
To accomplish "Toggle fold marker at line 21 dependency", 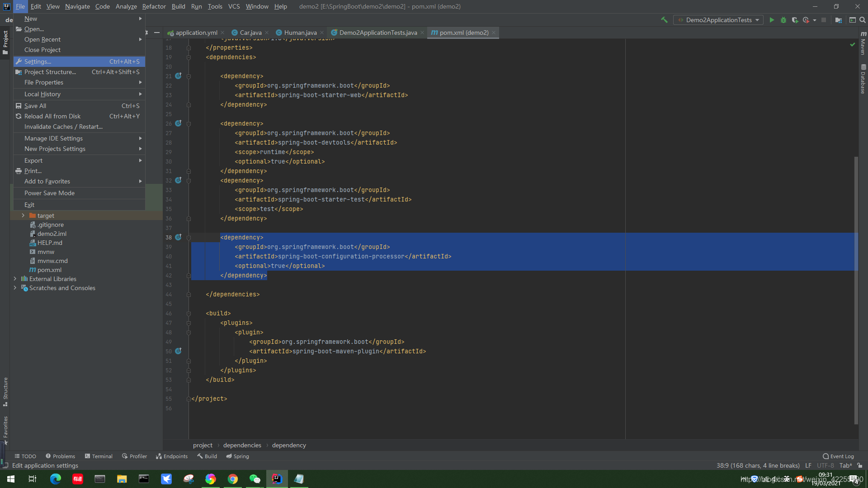I will pos(189,76).
